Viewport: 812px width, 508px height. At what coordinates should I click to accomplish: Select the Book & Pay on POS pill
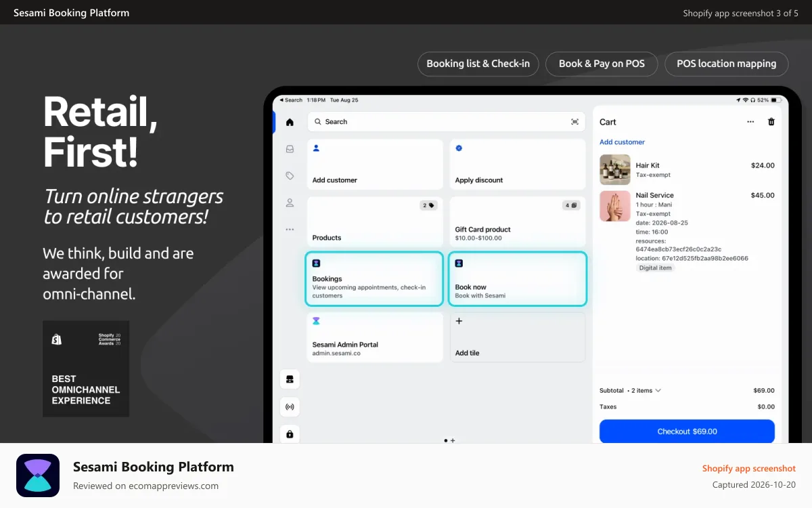[x=602, y=64]
